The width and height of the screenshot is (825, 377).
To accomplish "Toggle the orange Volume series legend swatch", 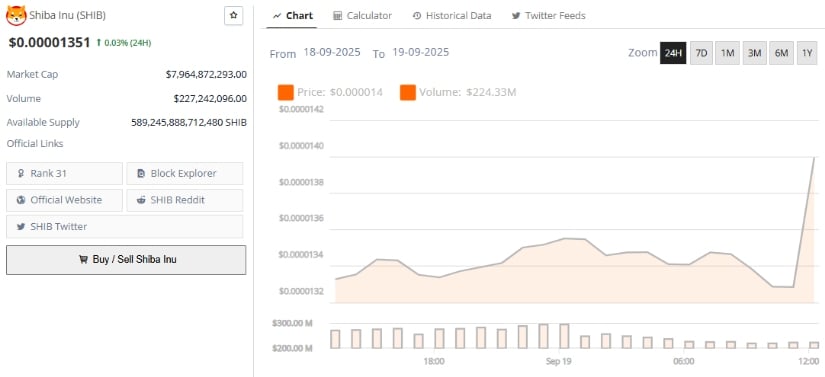I will tap(408, 93).
